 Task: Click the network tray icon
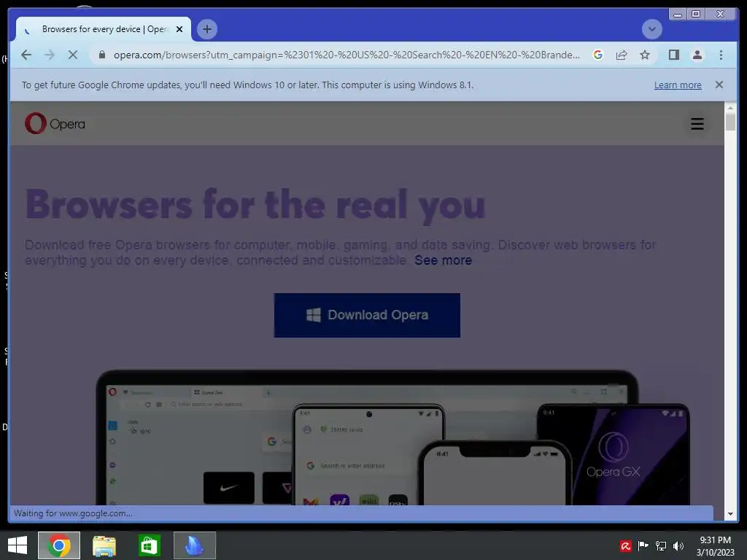tap(660, 545)
